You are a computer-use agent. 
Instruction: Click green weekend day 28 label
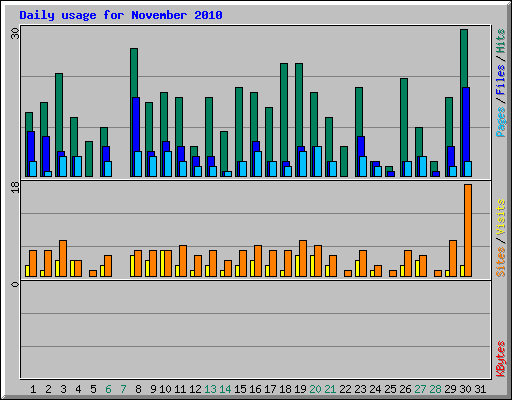435,389
